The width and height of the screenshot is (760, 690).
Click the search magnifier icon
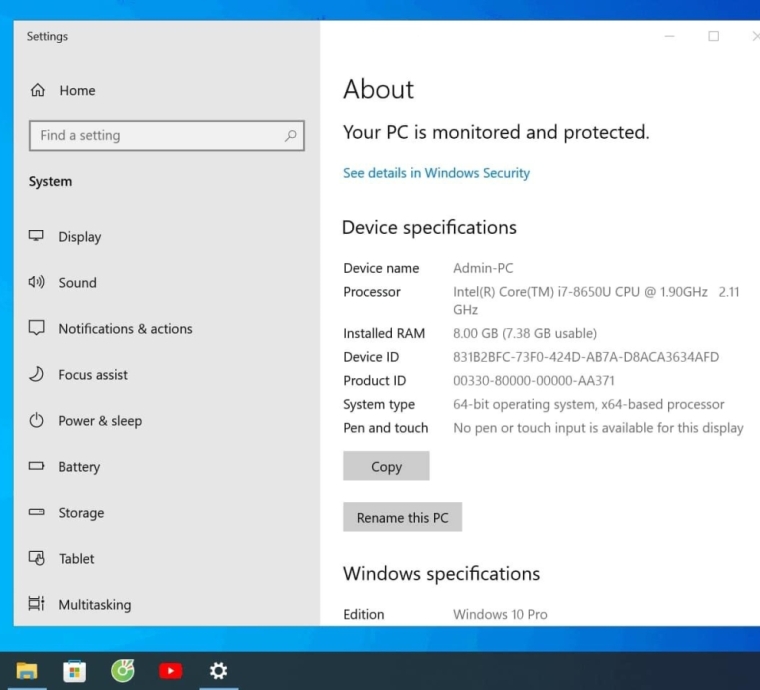(x=290, y=136)
